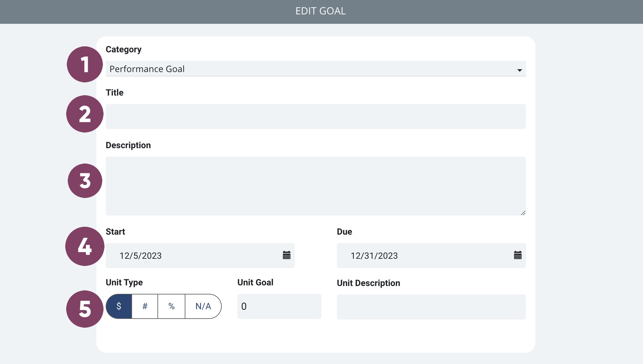
Task: Click the numbered step 4 circle
Action: (x=85, y=246)
